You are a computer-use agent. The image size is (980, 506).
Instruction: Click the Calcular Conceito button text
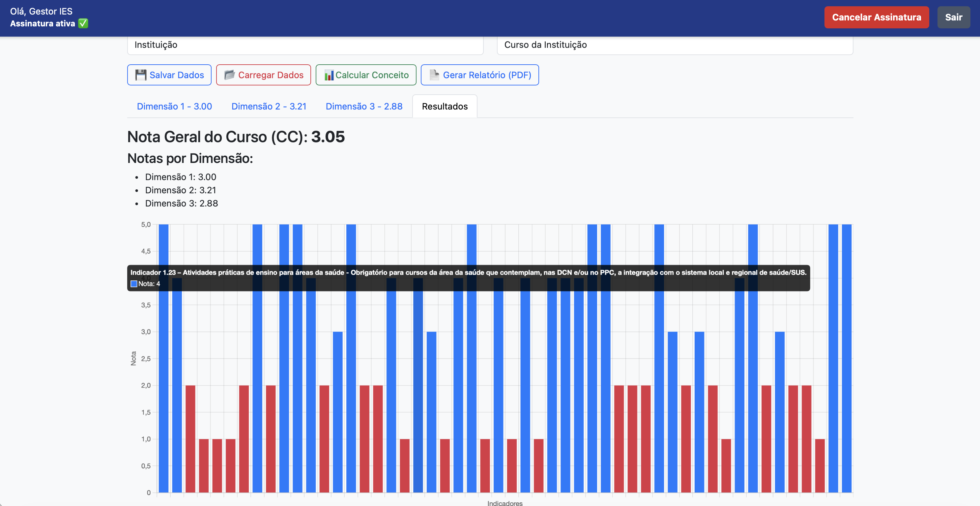pos(372,75)
